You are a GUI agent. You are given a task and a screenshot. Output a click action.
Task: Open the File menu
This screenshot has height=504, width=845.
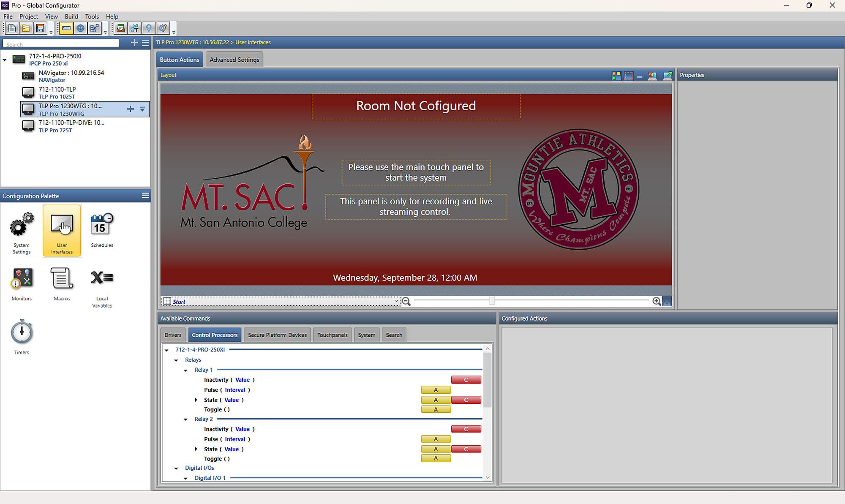tap(8, 16)
